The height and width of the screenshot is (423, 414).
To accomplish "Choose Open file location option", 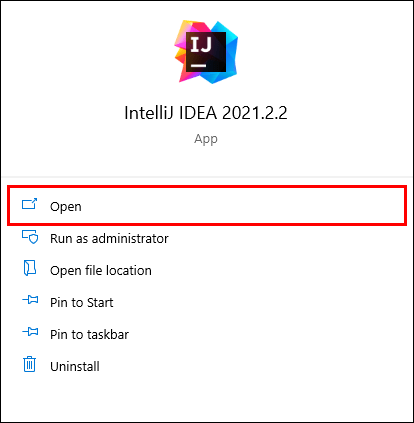I will 101,271.
